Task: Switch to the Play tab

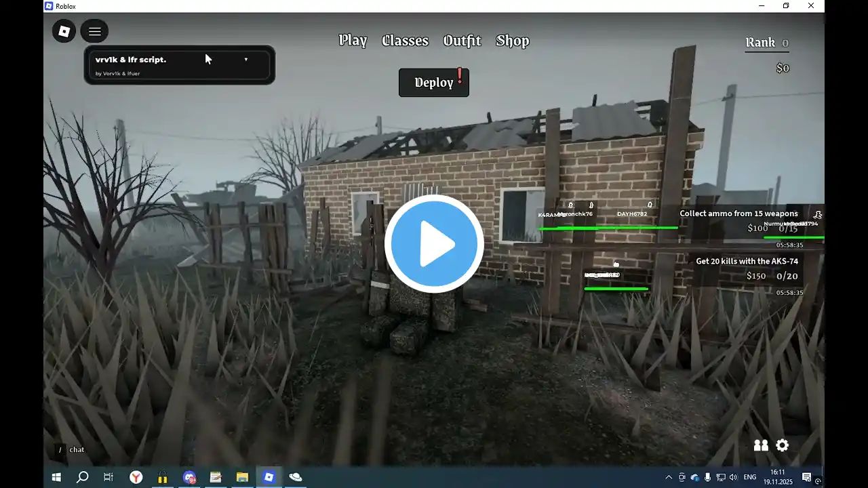Action: click(353, 41)
